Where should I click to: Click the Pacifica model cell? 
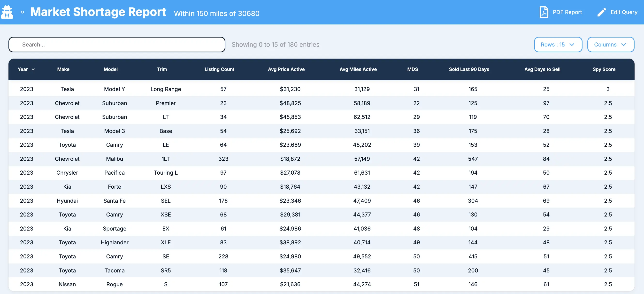coord(115,173)
